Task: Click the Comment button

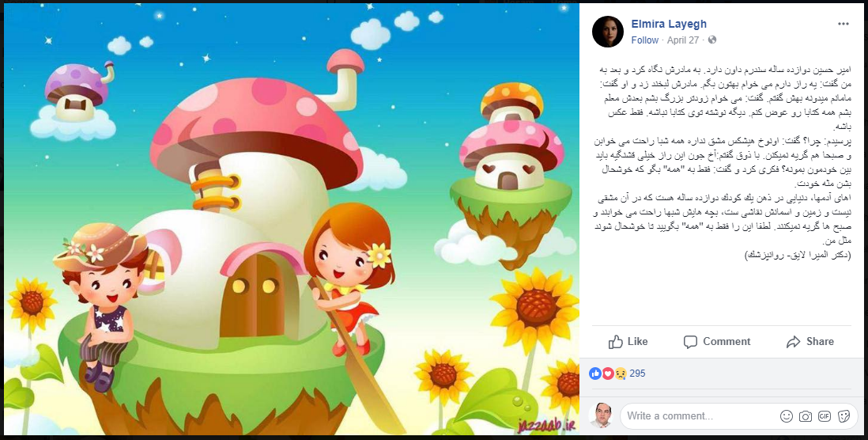Action: (717, 342)
